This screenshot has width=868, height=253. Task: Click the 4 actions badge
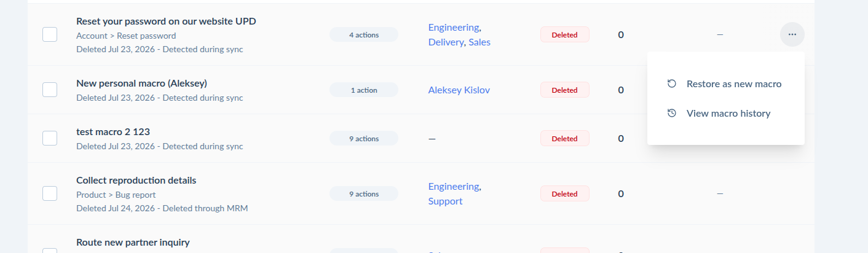click(x=364, y=35)
